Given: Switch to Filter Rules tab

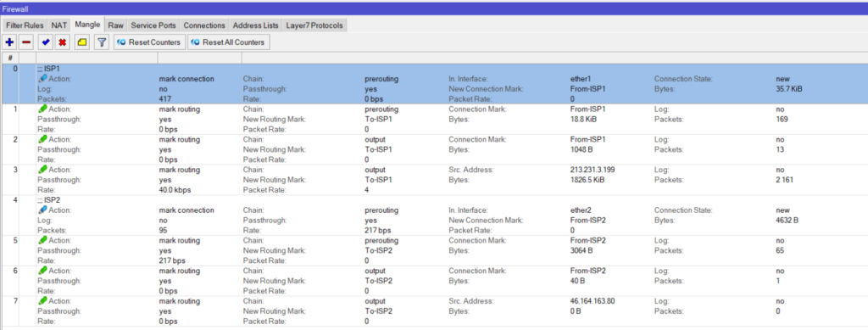Looking at the screenshot, I should coord(25,25).
